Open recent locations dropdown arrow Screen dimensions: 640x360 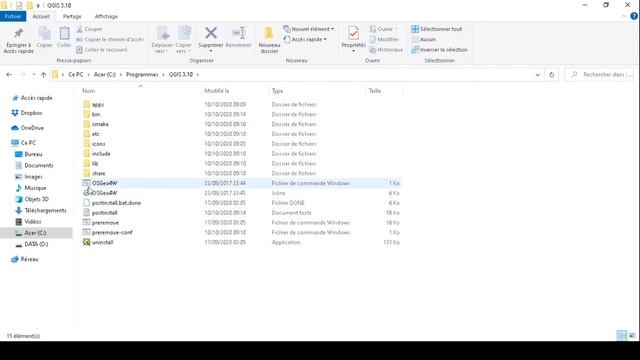[x=33, y=75]
